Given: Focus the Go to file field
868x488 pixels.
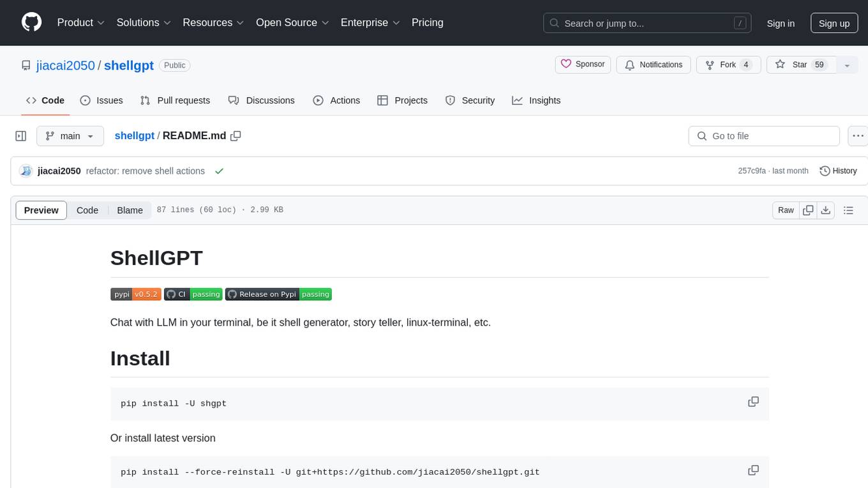Looking at the screenshot, I should click(764, 136).
